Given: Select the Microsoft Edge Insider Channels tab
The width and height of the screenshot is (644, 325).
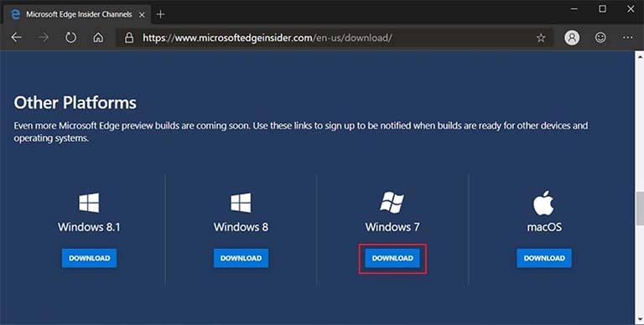Looking at the screenshot, I should click(78, 14).
